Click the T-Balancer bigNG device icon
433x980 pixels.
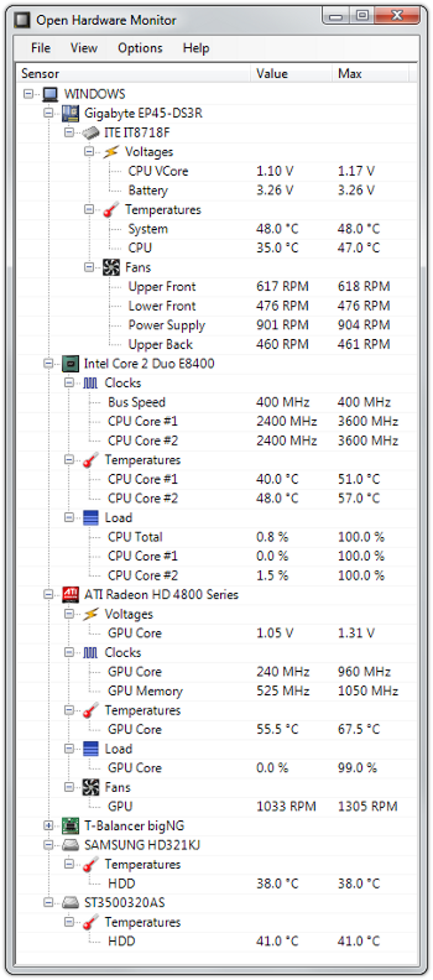70,826
